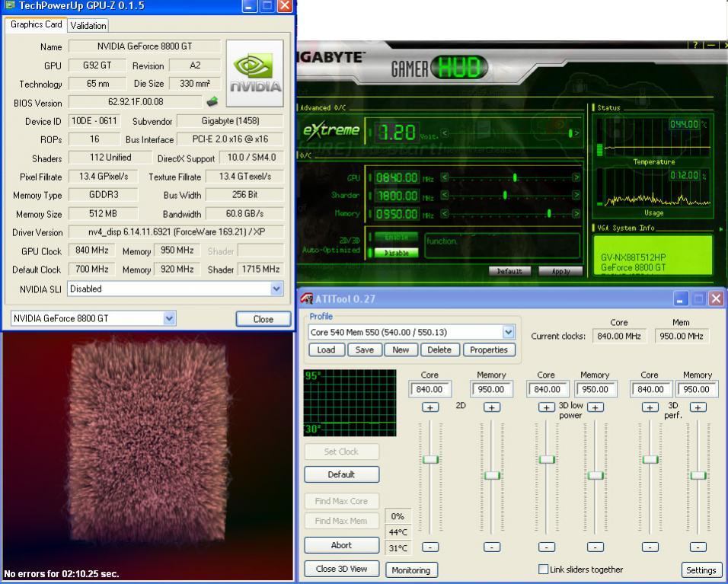Increase voltage with the right arrow in Gamer HUD
728x584 pixels.
(x=576, y=133)
